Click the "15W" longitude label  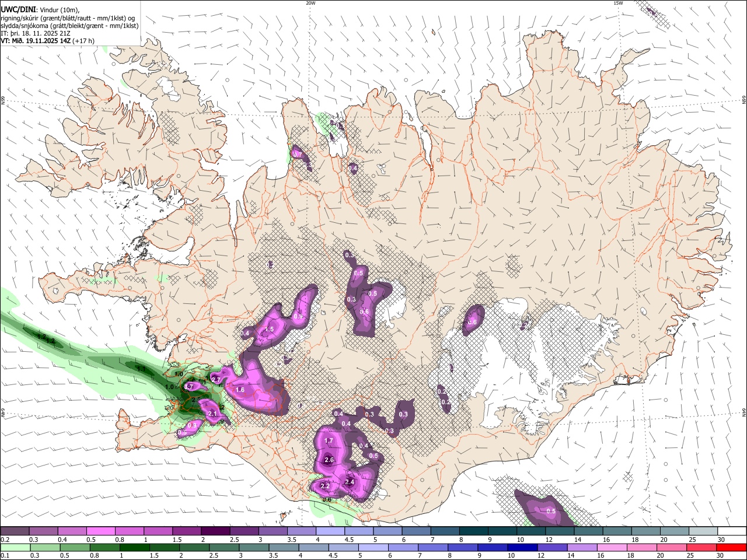point(617,3)
